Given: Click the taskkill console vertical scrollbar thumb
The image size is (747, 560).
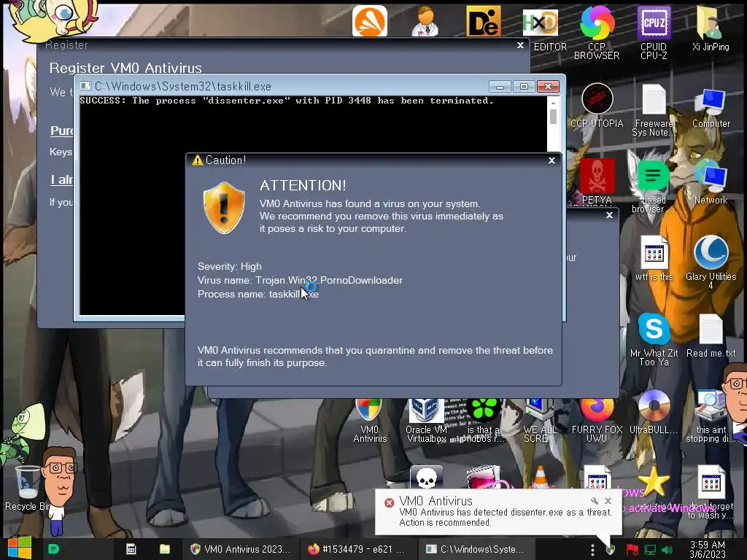Looking at the screenshot, I should tap(553, 117).
